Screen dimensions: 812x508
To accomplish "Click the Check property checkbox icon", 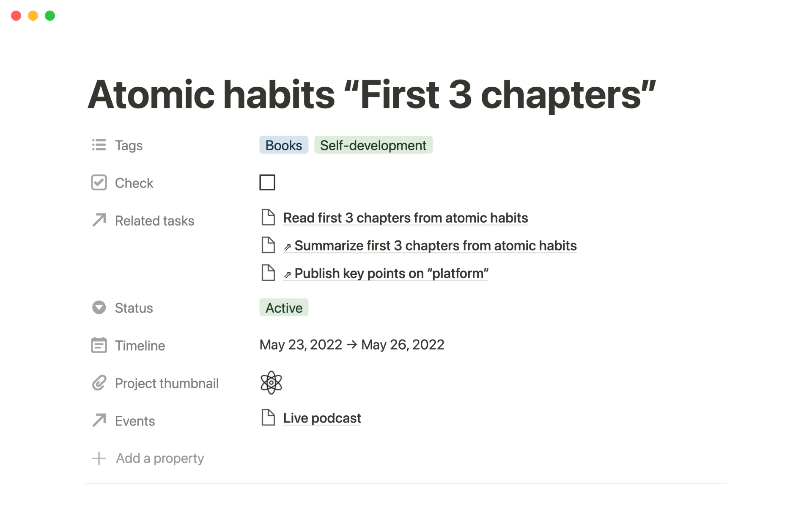I will (x=99, y=183).
